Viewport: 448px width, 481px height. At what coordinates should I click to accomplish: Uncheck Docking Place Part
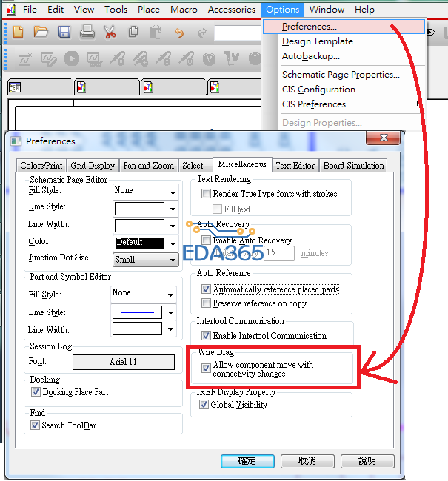click(x=36, y=391)
